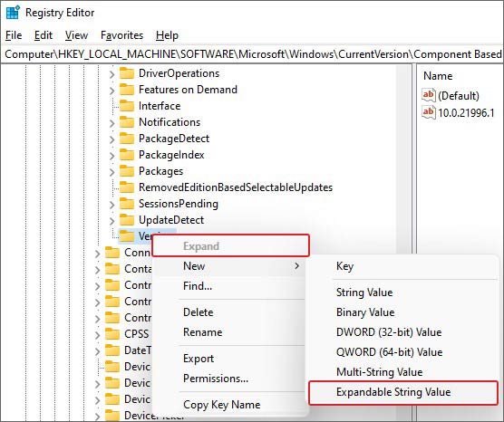This screenshot has width=504, height=422.
Task: Click the UpdateDetect folder icon
Action: 127,220
